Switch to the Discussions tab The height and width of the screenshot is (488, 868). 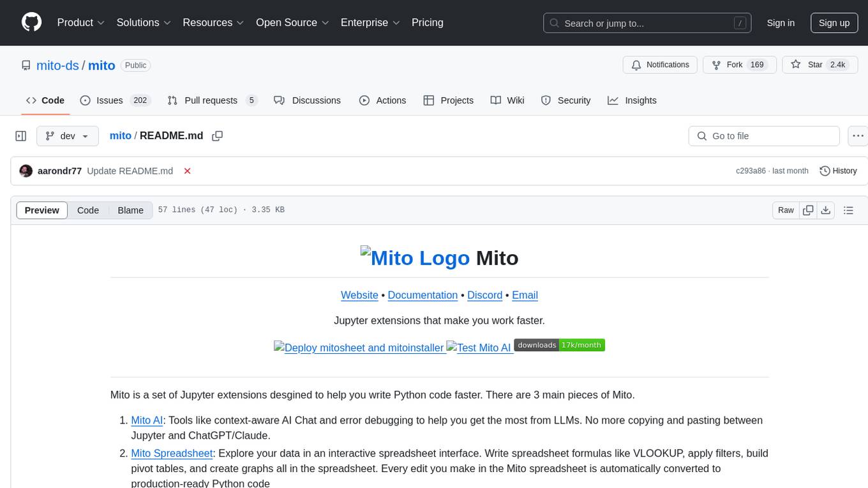tap(307, 100)
